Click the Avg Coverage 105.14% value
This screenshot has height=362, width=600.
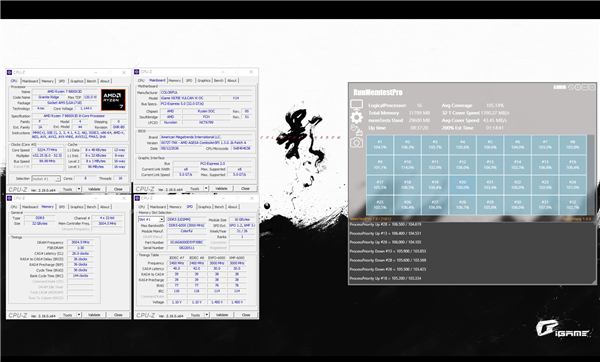(495, 105)
